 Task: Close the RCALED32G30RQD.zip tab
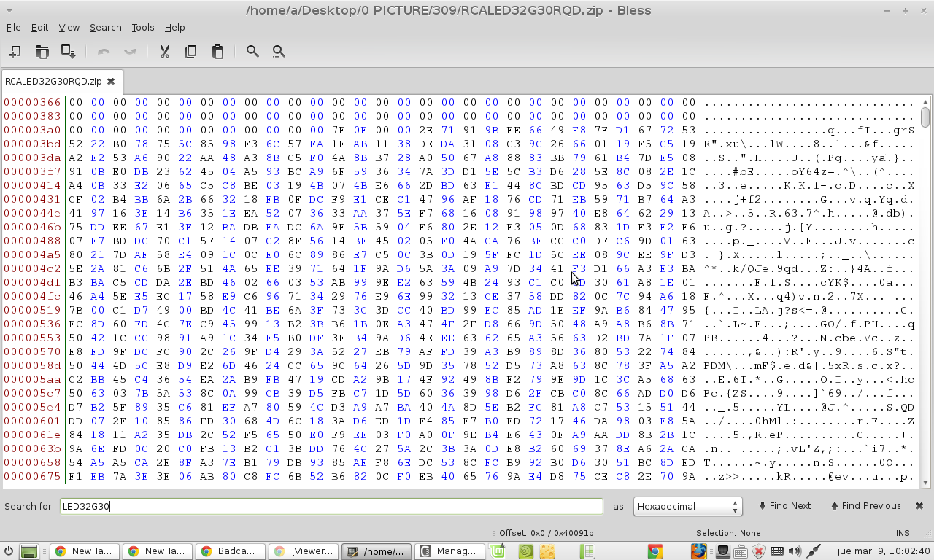pos(111,82)
